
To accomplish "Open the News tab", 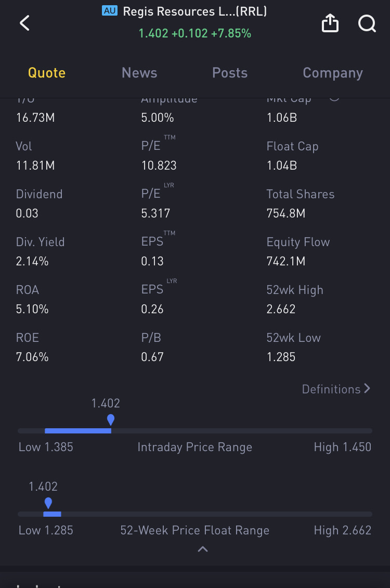I will [x=139, y=73].
